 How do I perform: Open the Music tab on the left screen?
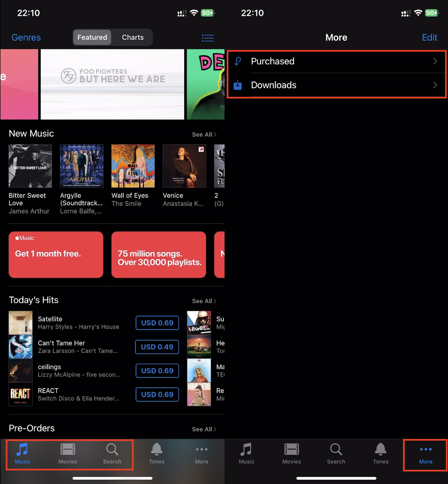point(23,454)
